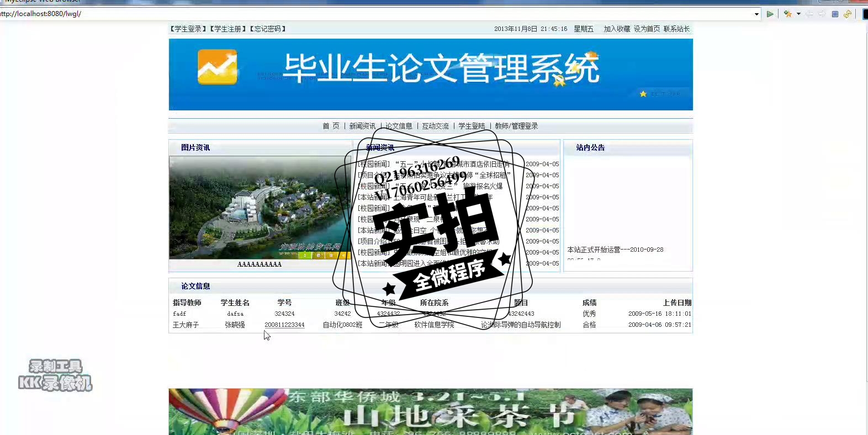The image size is (868, 435).
Task: Click the add bookmark star icon
Action: click(x=788, y=14)
